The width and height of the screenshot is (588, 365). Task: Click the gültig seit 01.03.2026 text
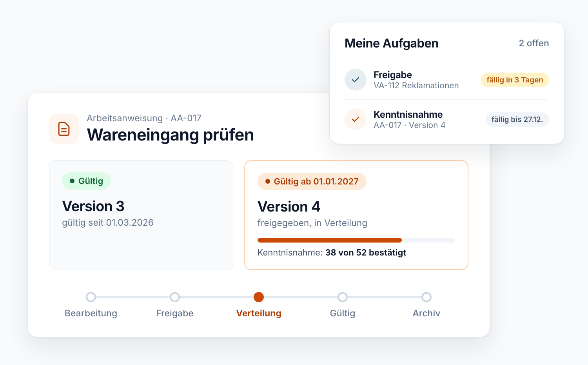108,223
